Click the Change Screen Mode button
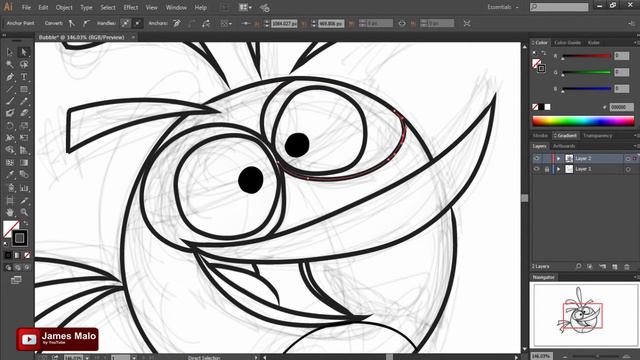Screen dimensions: 640x360 [x=16, y=280]
